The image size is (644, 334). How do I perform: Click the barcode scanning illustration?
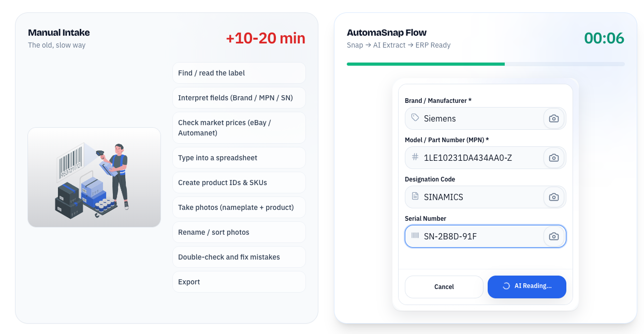94,177
